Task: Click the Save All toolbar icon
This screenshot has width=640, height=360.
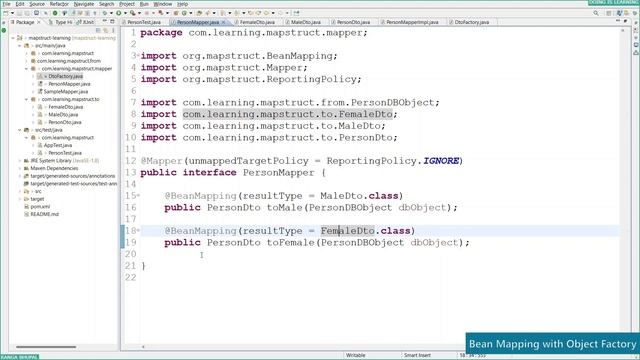Action: [x=27, y=13]
